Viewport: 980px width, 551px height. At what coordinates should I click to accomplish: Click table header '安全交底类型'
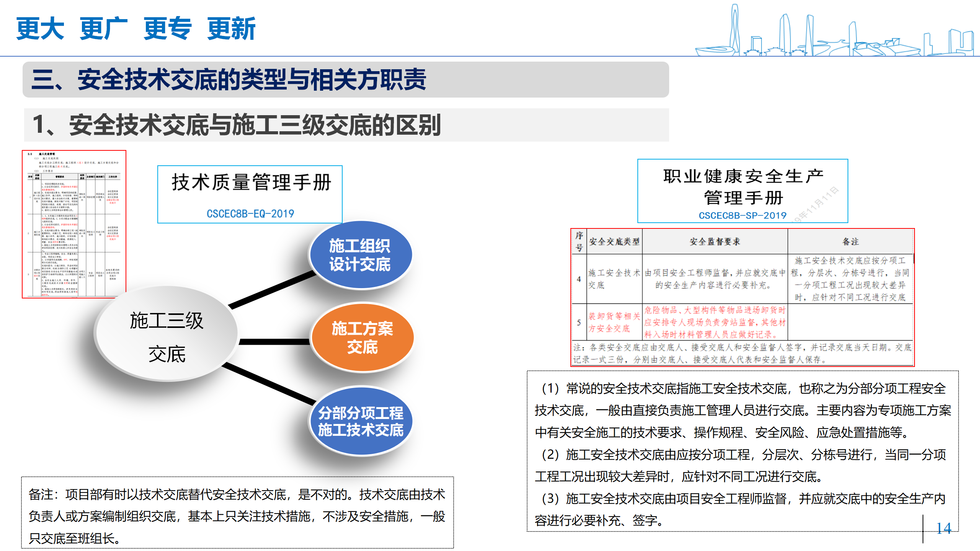click(614, 241)
